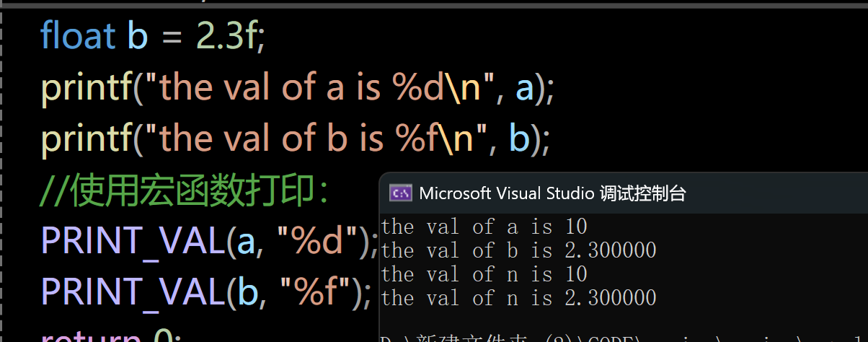
Task: Click the Microsoft Visual Studio 调试控制台 title
Action: 552,193
